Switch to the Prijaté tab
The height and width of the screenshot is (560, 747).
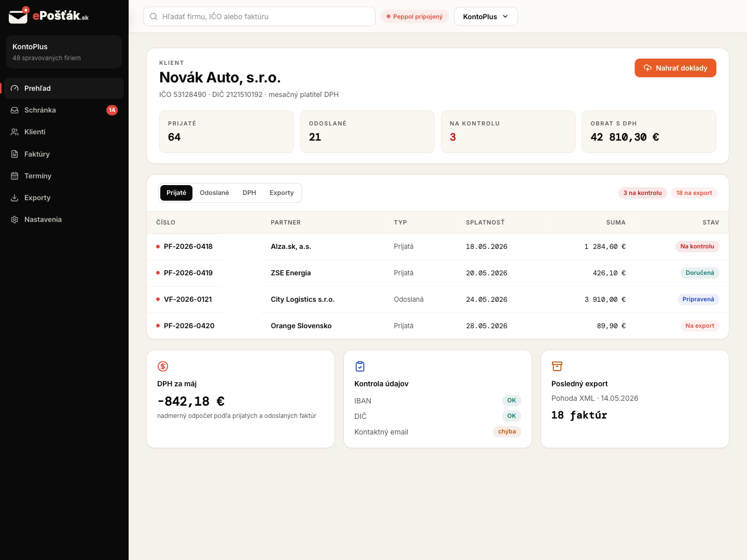176,193
